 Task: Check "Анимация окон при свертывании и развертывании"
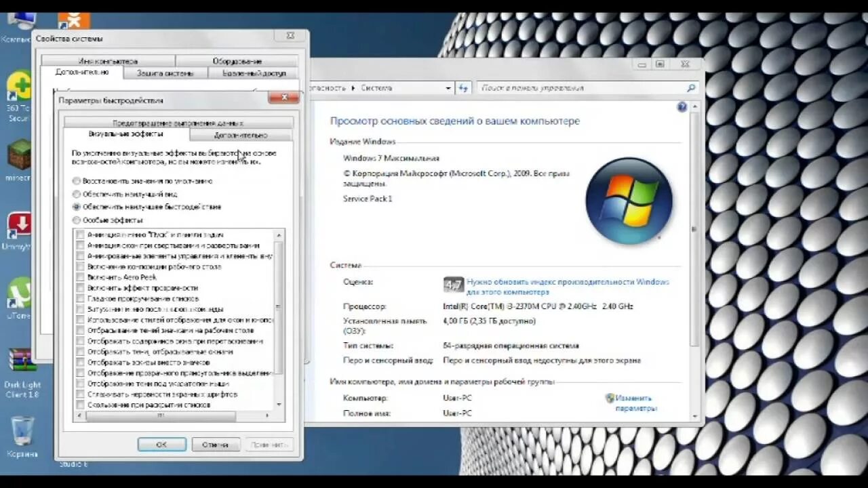(x=80, y=245)
